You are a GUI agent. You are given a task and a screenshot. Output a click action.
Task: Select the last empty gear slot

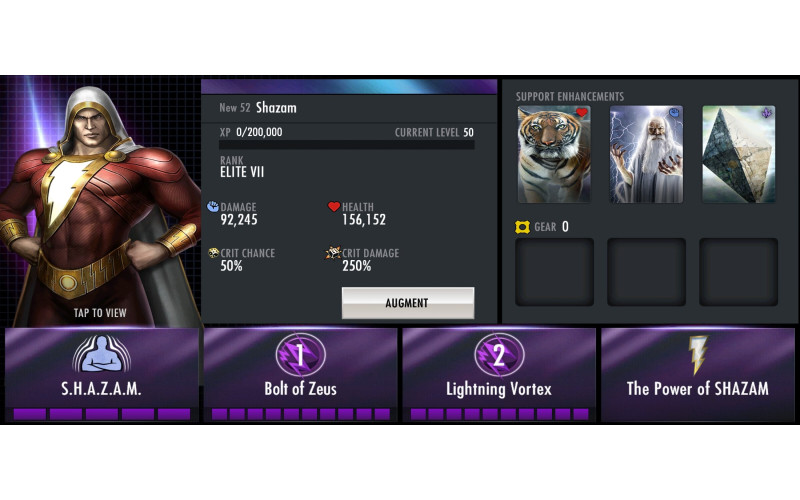(739, 272)
